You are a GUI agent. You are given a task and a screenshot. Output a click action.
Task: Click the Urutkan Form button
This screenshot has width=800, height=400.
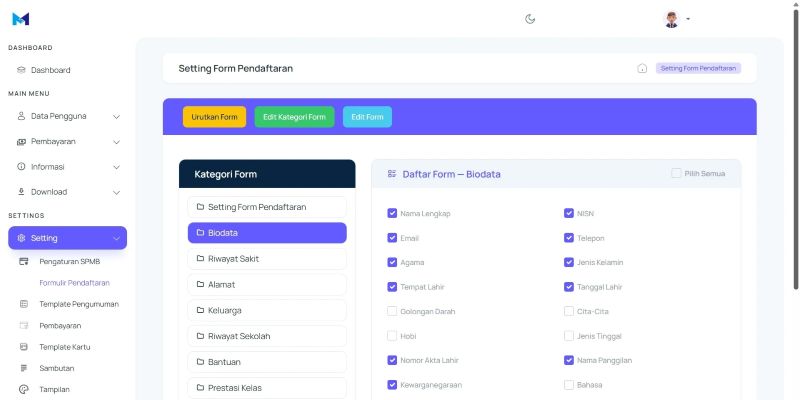(x=214, y=117)
